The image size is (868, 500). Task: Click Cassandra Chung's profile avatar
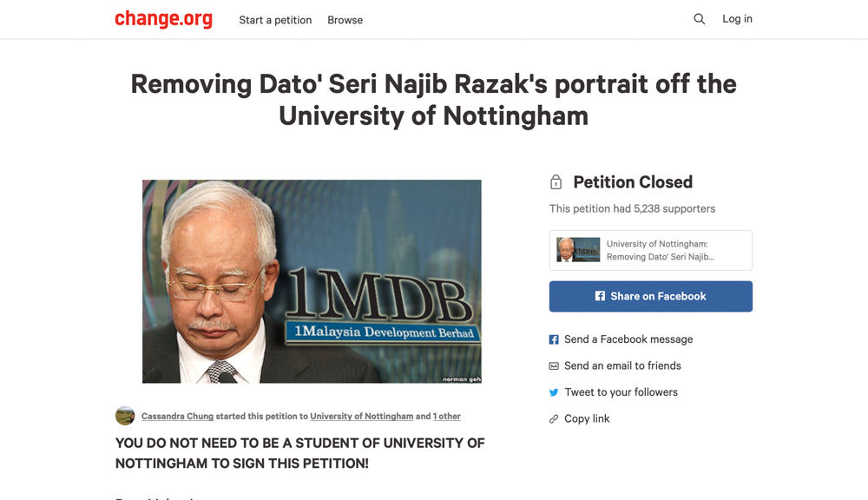[125, 416]
